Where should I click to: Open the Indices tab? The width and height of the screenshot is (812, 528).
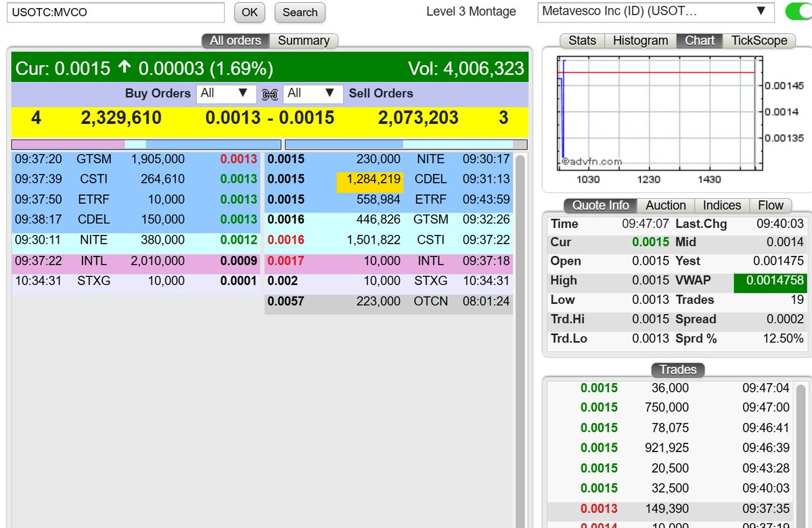pos(721,205)
